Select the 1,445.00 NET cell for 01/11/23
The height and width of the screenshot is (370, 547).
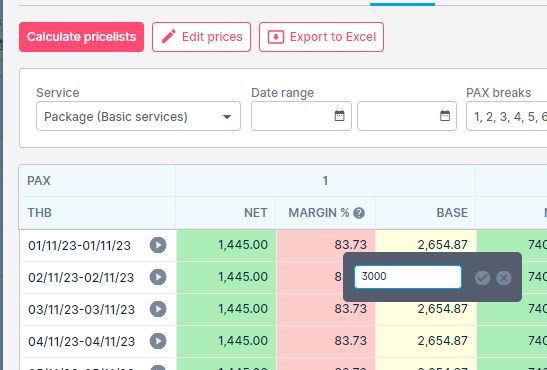226,245
